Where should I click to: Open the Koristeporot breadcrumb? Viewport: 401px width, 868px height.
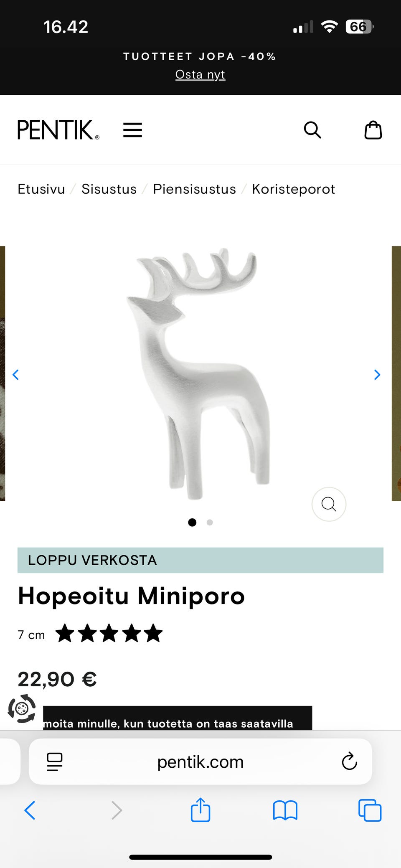tap(294, 189)
